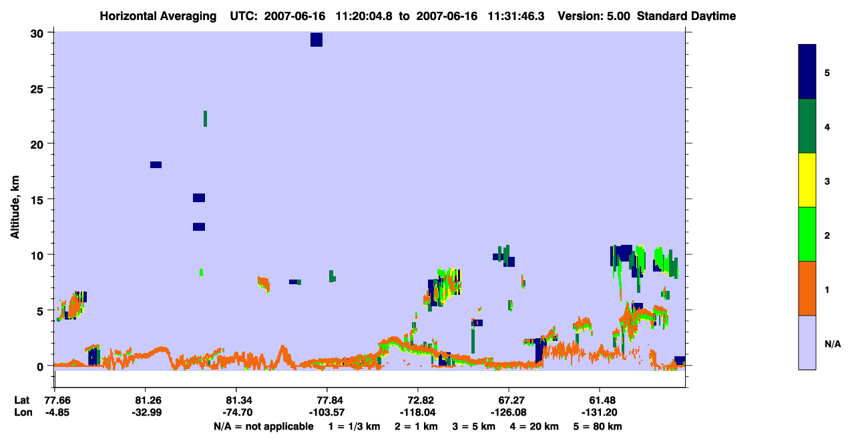Screen dimensions: 868x445
Task: Click longitude value '-131.20'
Action: pyautogui.click(x=599, y=412)
